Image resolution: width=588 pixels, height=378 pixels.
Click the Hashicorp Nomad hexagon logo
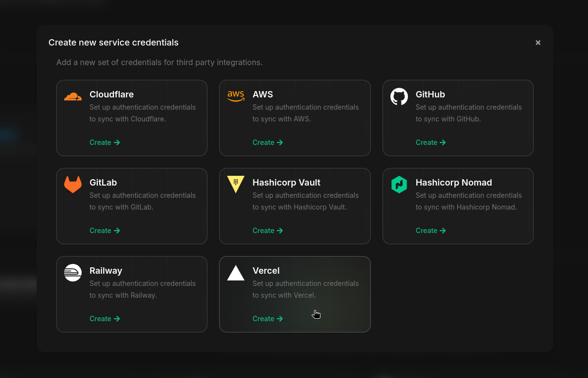coord(399,185)
